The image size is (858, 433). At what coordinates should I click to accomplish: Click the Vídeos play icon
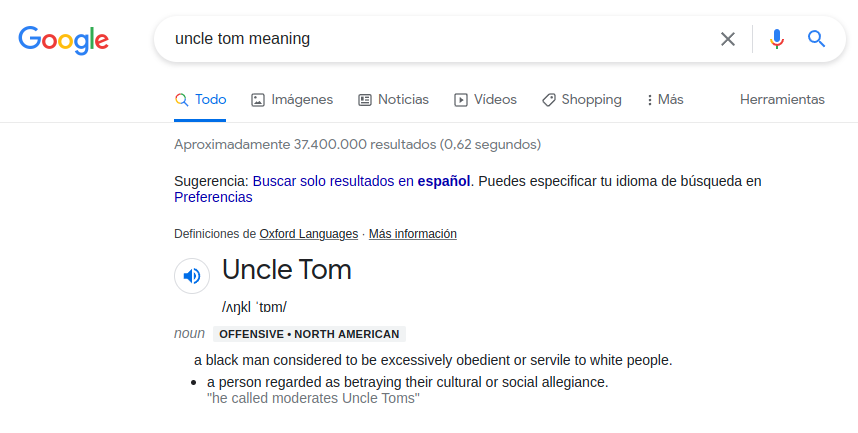pos(461,100)
